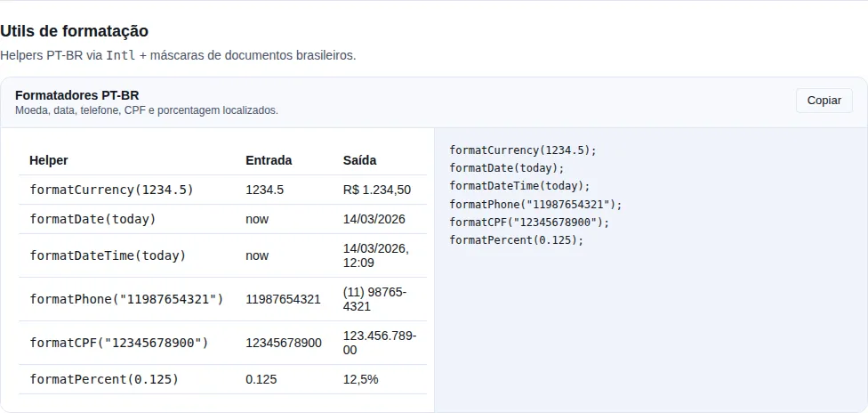Click the formatPercent(0.125); code line
This screenshot has width=868, height=413.
pyautogui.click(x=517, y=240)
